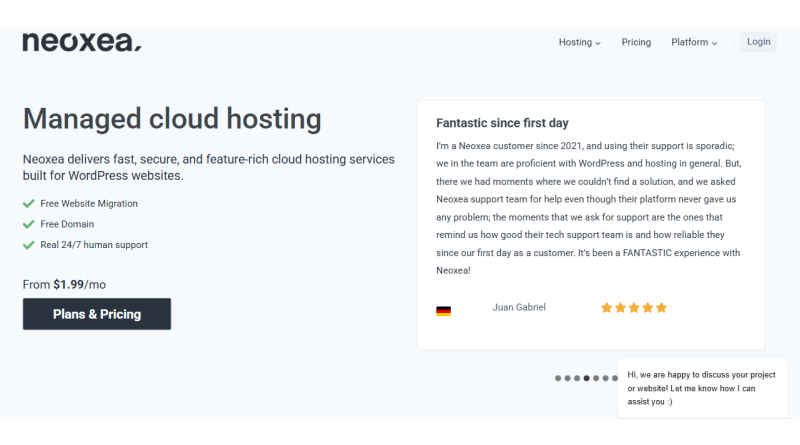Click the "Fantastic since first day" title

[502, 123]
